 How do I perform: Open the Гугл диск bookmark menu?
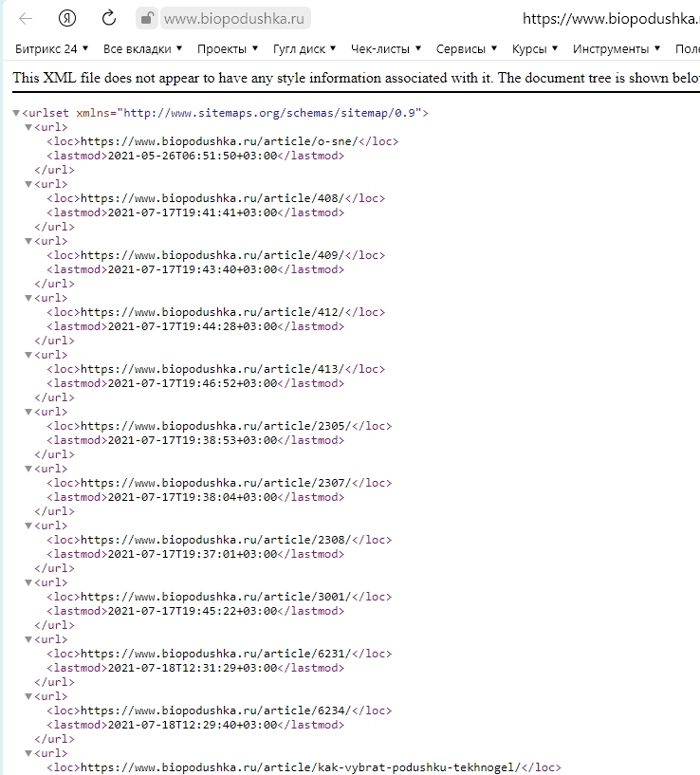point(304,49)
